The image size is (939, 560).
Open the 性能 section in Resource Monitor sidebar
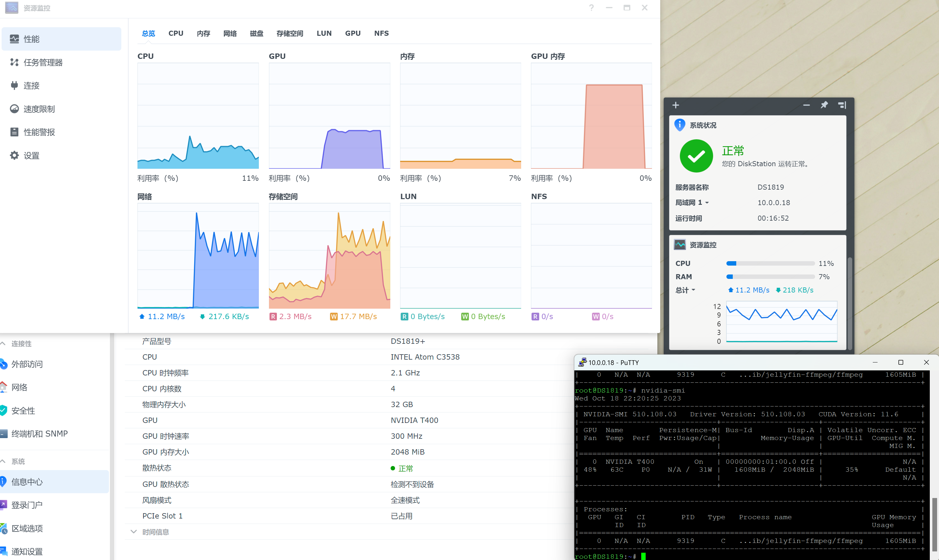click(x=61, y=39)
